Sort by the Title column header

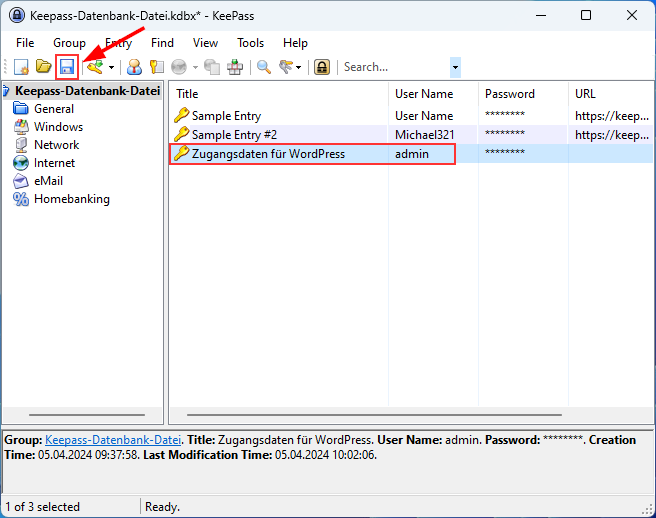[x=279, y=94]
